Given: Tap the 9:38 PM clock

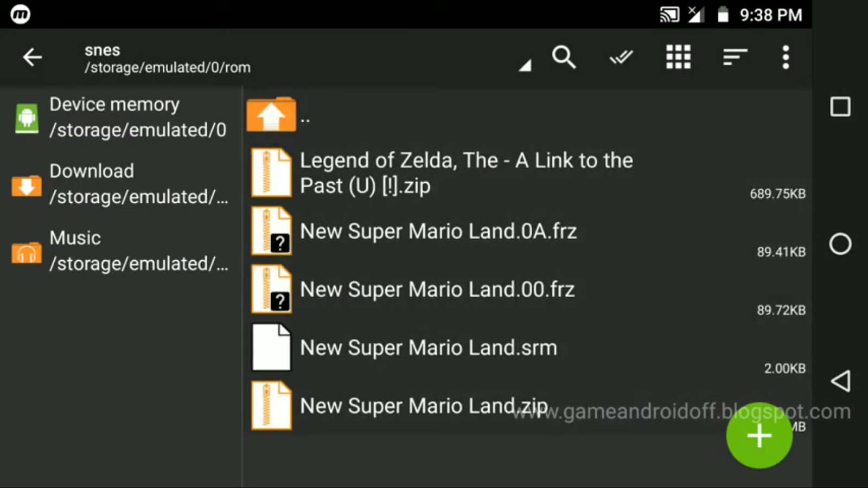Looking at the screenshot, I should click(x=771, y=15).
